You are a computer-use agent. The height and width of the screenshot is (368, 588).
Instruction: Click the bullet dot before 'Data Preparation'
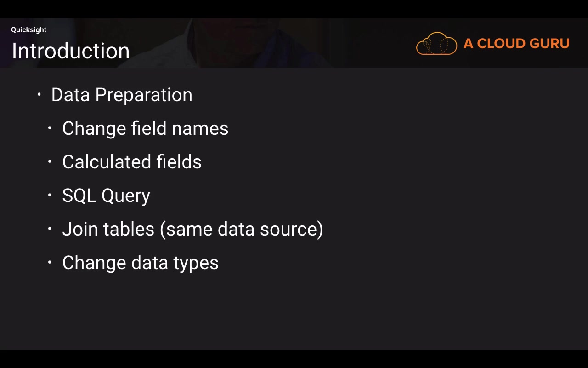coord(40,95)
